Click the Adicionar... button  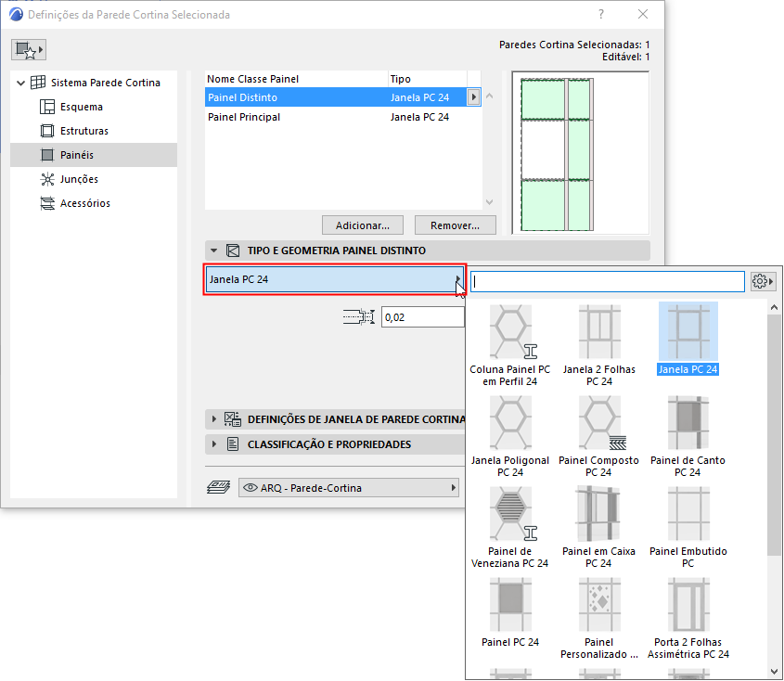tap(363, 225)
